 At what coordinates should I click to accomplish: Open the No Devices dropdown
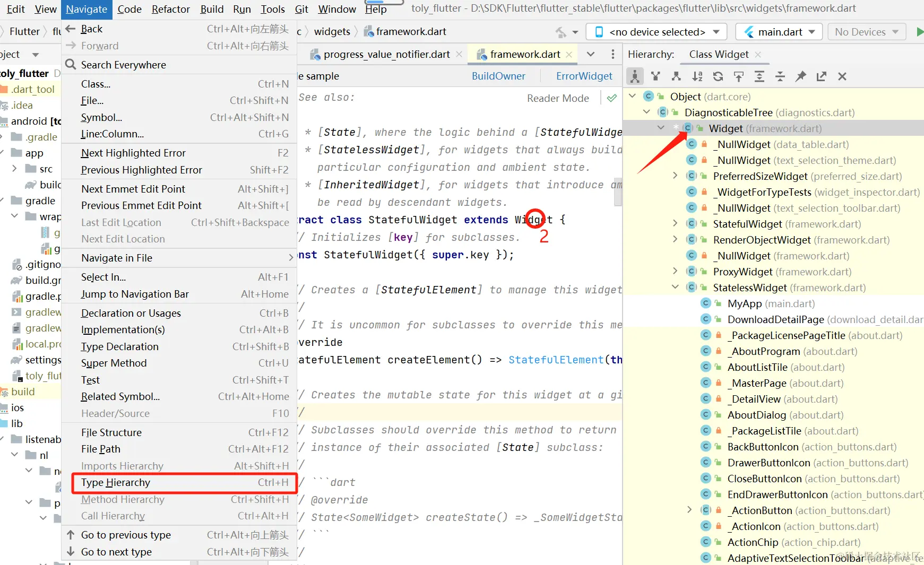(866, 32)
